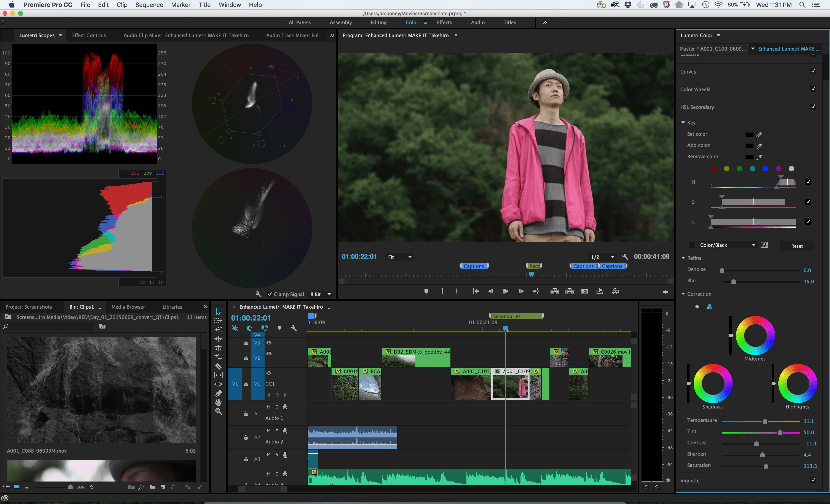
Task: Mute Audio 2 with its M button
Action: click(269, 431)
